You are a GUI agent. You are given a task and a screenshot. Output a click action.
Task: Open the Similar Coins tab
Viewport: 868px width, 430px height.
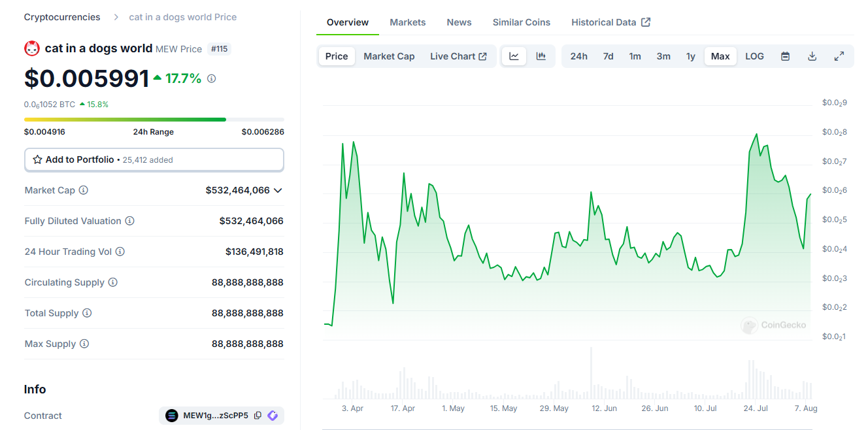tap(521, 22)
